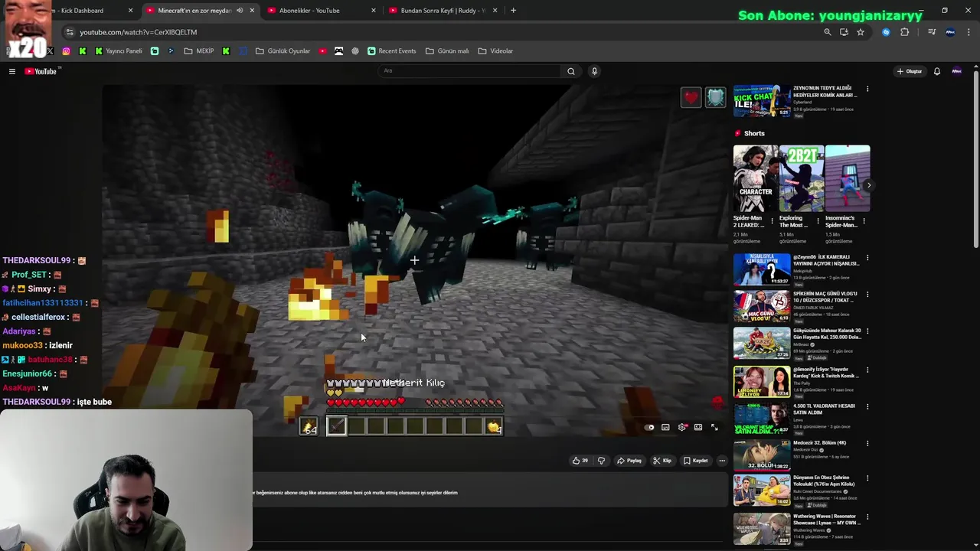Open options for İlk Kameralı Yayın video
Screen dimensions: 980x551
[867, 258]
